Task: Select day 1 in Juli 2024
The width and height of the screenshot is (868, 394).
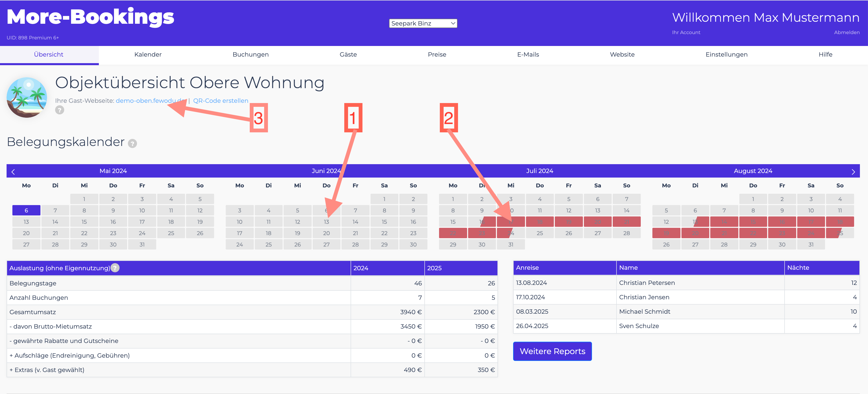Action: pyautogui.click(x=452, y=199)
